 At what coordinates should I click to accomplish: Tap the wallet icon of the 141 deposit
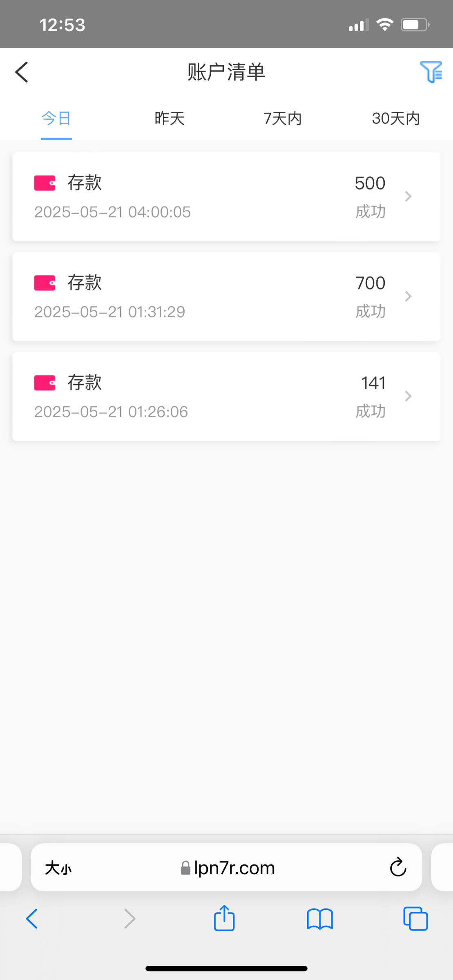(x=45, y=383)
